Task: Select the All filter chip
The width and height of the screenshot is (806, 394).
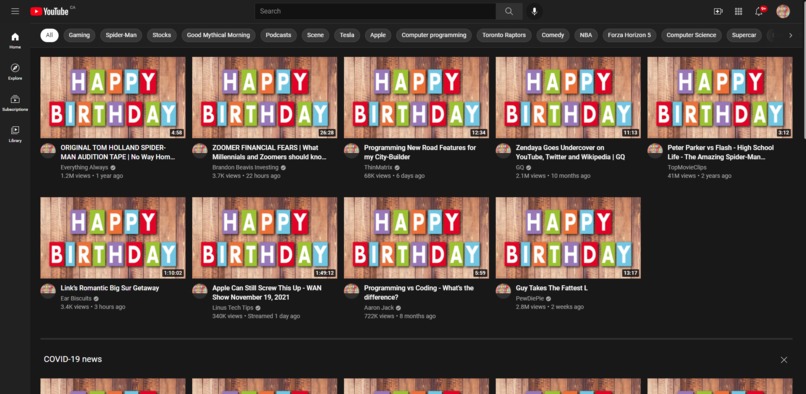Action: coord(49,35)
